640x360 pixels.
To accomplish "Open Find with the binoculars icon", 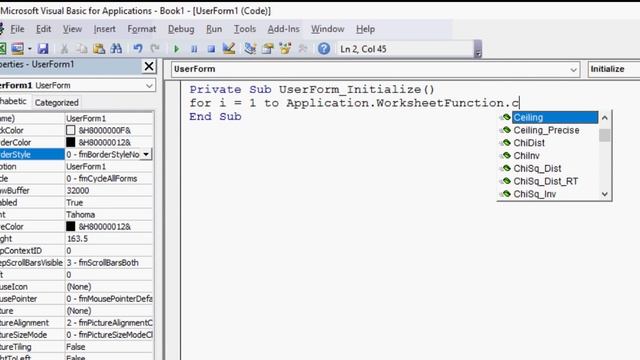I will 116,49.
